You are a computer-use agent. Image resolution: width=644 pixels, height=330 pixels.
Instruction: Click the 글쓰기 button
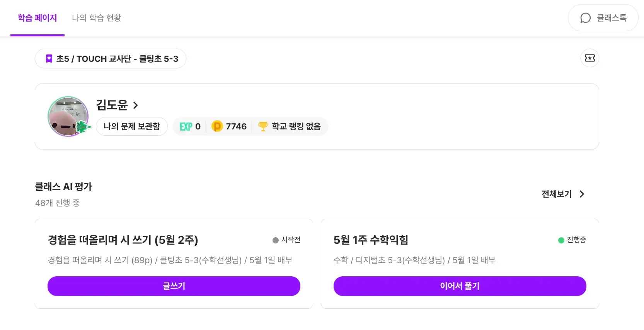click(x=174, y=286)
